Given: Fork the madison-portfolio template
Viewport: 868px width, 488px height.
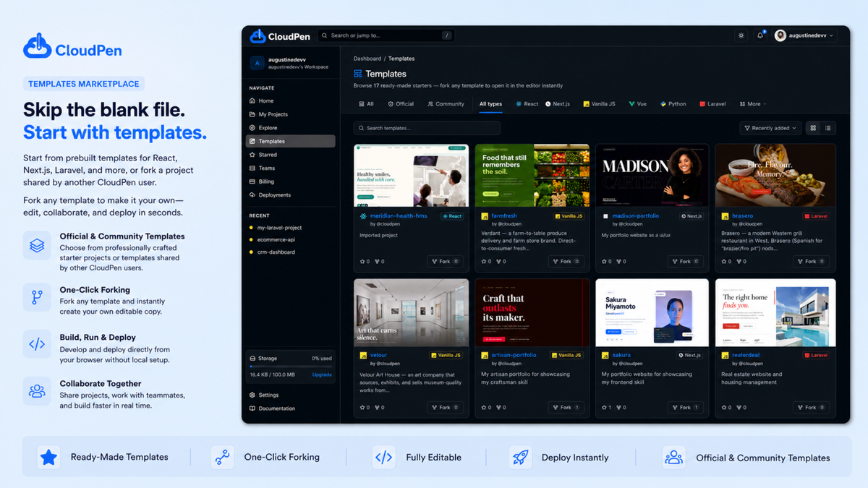Looking at the screenshot, I should pos(686,262).
